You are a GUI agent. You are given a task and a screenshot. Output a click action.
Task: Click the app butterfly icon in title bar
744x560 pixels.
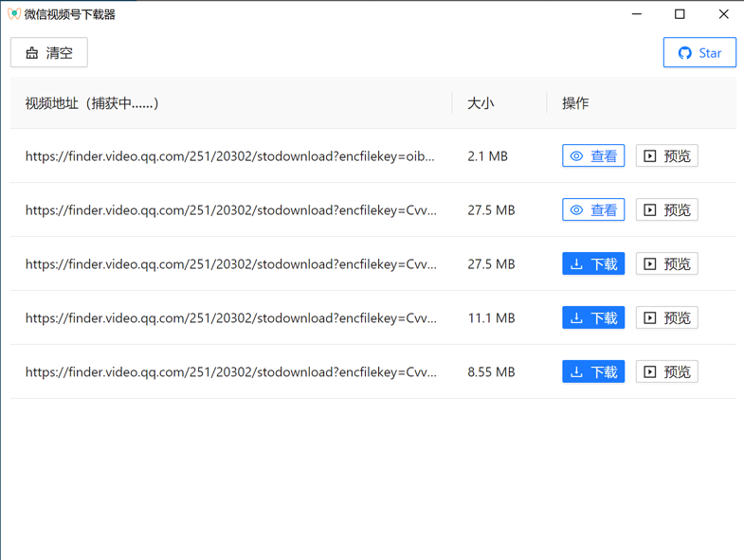(x=14, y=14)
